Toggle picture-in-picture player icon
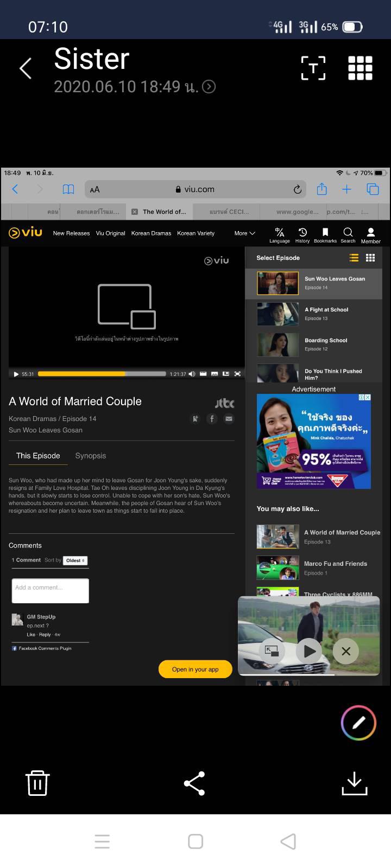 click(x=226, y=374)
